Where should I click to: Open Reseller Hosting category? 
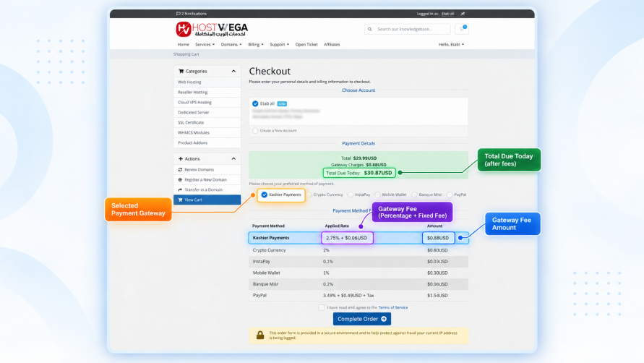coord(207,93)
